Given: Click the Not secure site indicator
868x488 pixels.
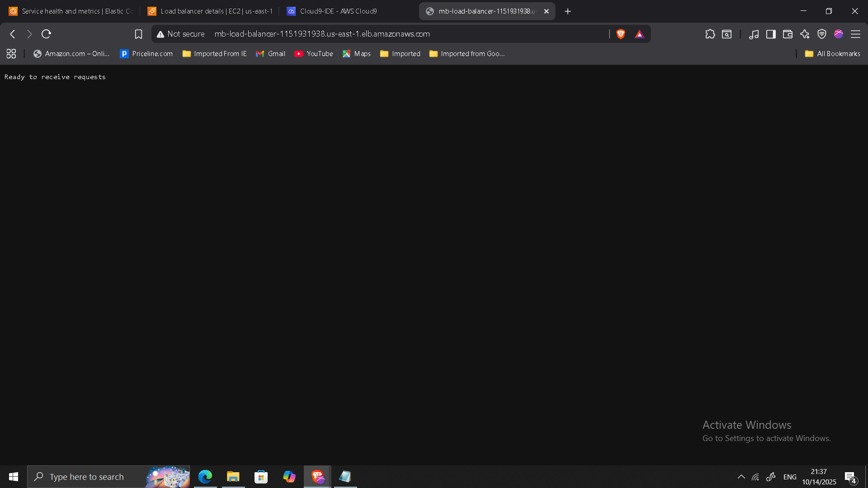Looking at the screenshot, I should [x=181, y=34].
